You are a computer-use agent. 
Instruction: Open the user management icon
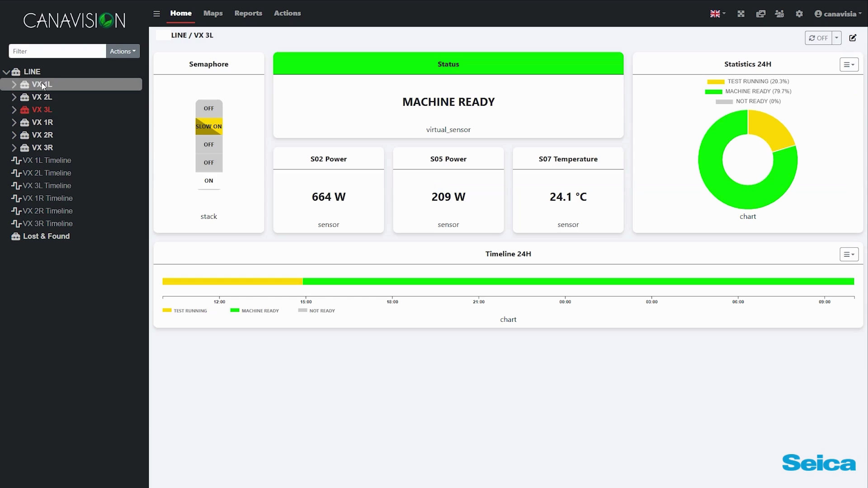click(779, 14)
